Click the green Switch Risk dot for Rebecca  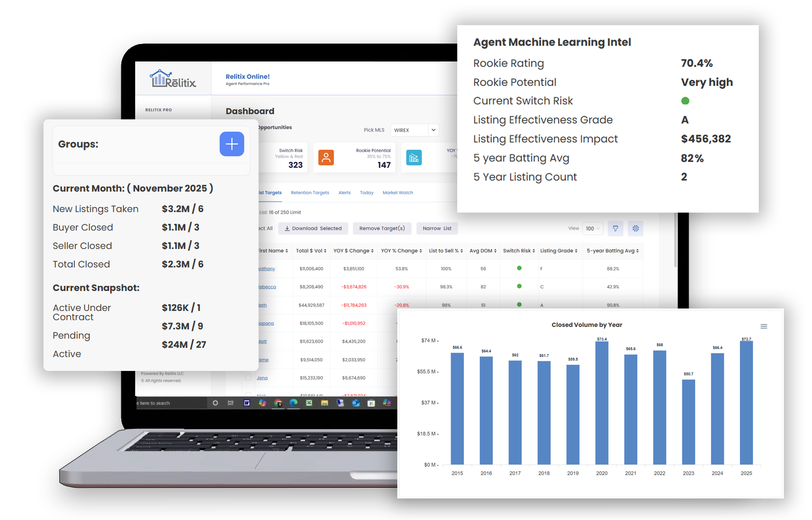[519, 286]
